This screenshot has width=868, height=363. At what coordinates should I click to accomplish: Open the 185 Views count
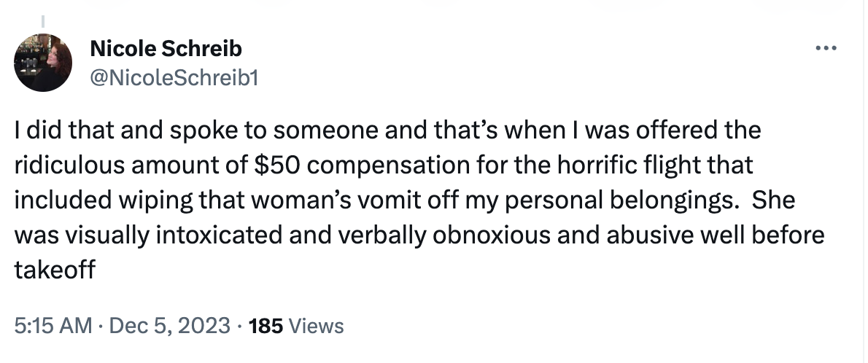pos(295,326)
